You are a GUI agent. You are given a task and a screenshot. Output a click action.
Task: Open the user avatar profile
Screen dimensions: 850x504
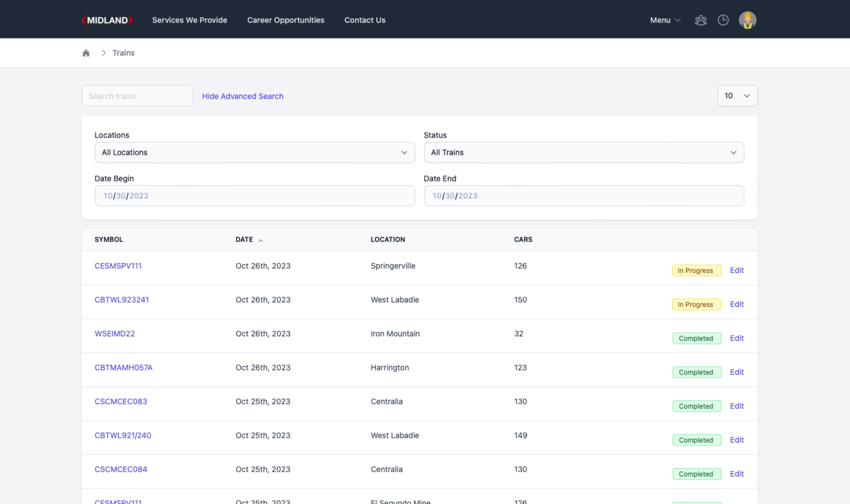tap(748, 20)
